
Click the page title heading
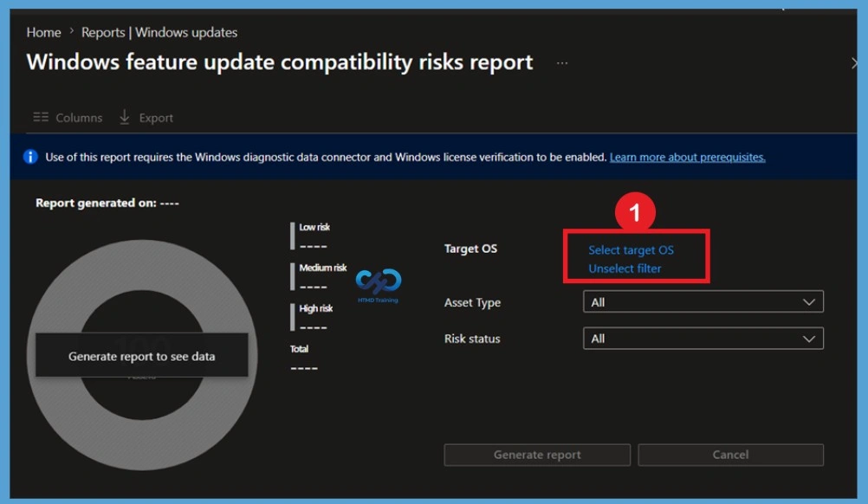point(280,62)
